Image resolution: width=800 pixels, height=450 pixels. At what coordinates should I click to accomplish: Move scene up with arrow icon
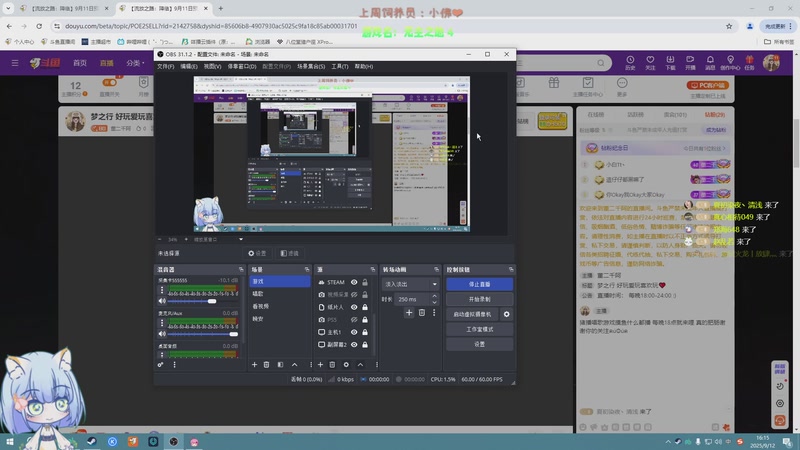pyautogui.click(x=294, y=364)
